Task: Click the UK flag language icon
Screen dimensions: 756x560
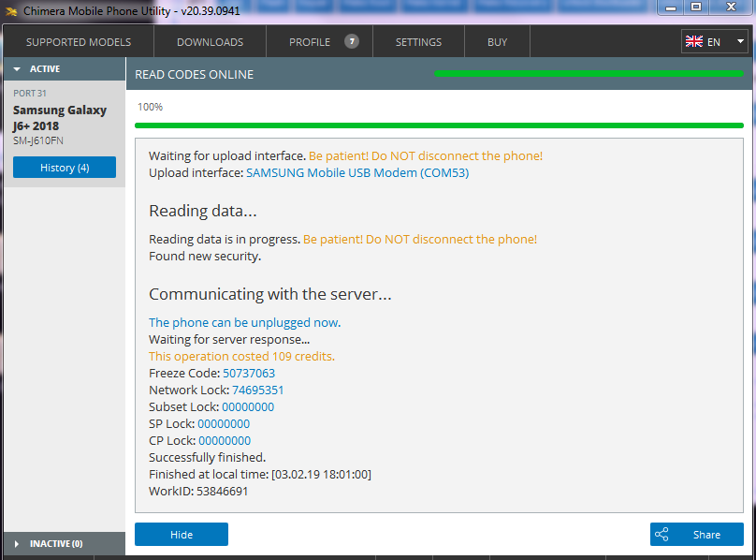Action: pos(694,42)
